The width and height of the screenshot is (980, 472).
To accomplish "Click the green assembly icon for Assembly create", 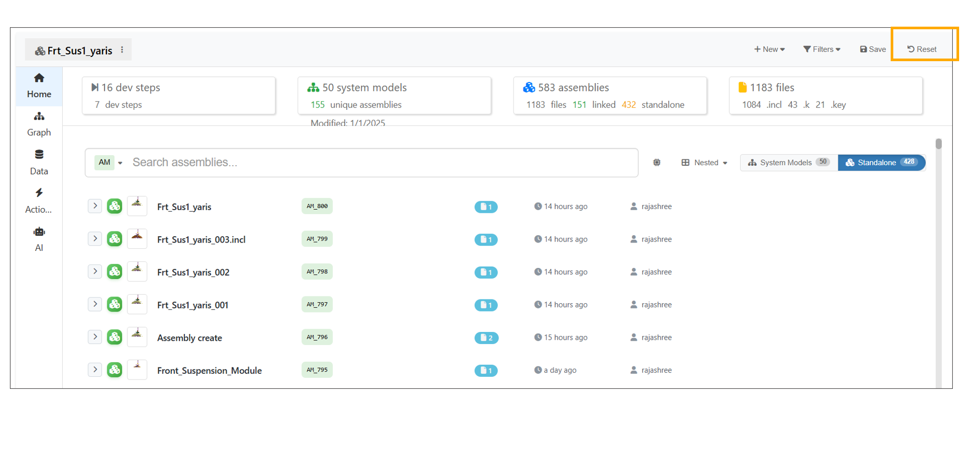I will 114,337.
